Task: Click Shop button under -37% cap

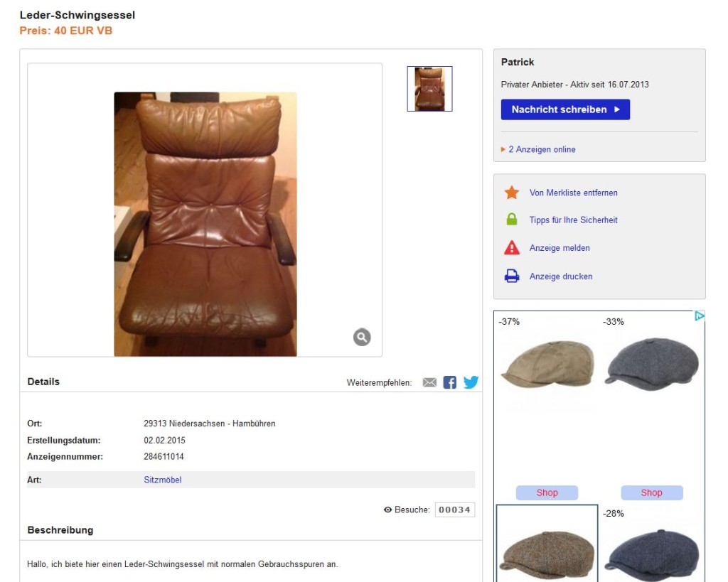Action: click(x=547, y=492)
